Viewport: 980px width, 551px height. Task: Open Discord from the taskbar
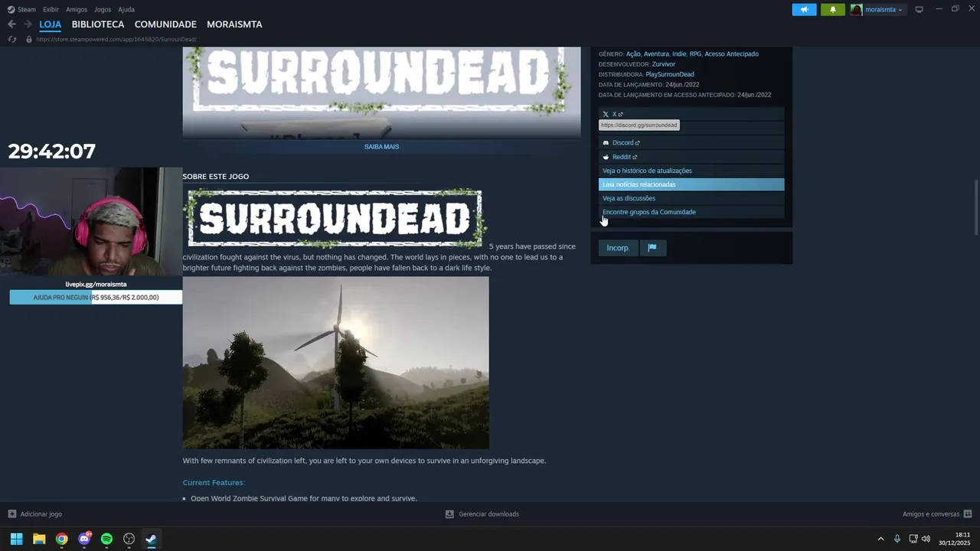click(x=84, y=539)
